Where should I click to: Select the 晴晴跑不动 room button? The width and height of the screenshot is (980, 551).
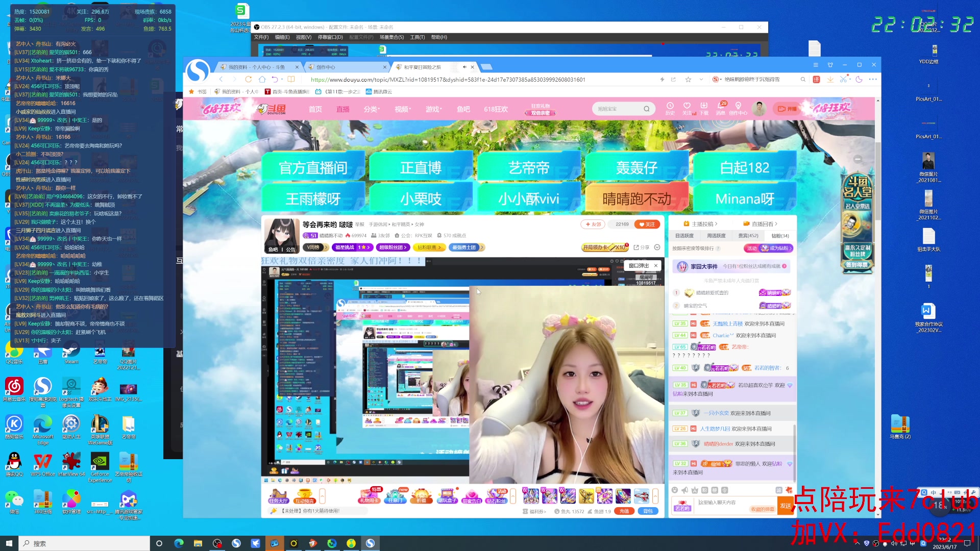click(x=636, y=198)
